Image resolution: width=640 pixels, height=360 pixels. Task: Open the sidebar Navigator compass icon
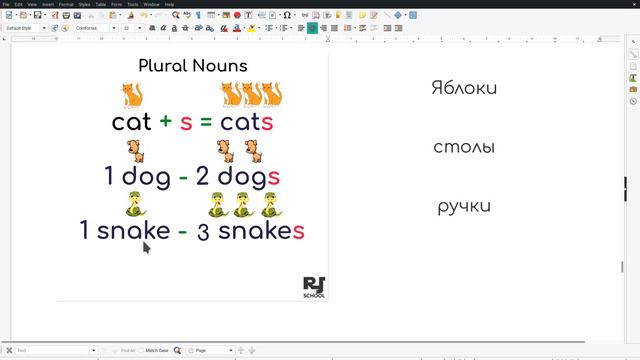(x=633, y=101)
